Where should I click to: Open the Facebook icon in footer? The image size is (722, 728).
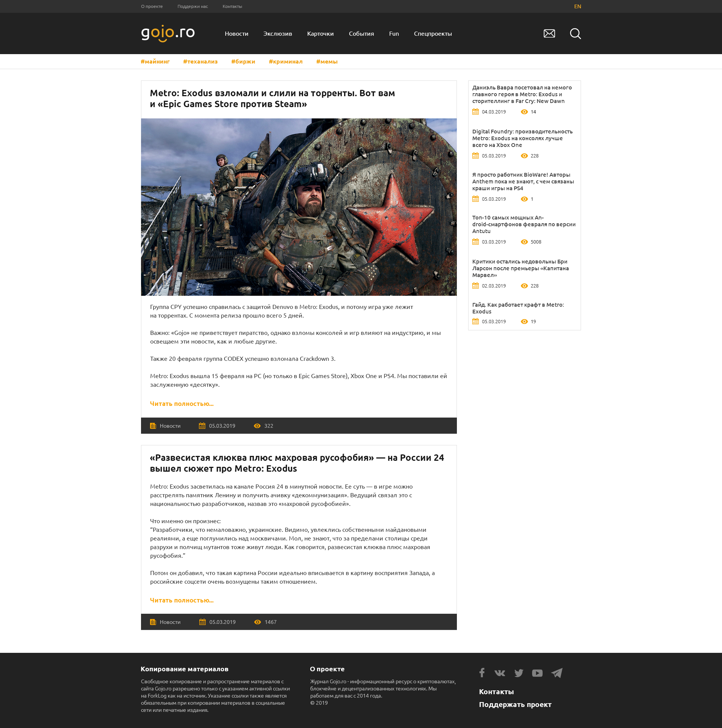click(481, 673)
